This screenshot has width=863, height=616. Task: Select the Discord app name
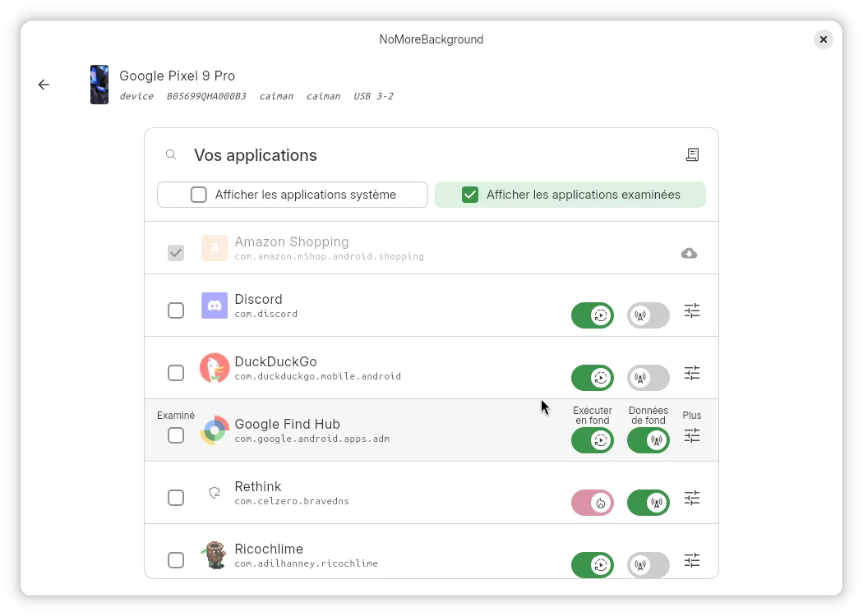pos(258,299)
